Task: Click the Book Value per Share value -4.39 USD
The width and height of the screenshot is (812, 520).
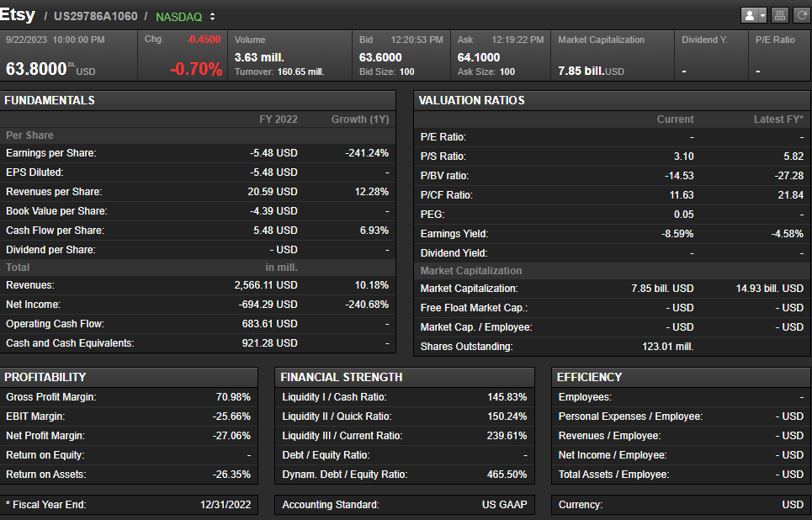Action: tap(273, 211)
